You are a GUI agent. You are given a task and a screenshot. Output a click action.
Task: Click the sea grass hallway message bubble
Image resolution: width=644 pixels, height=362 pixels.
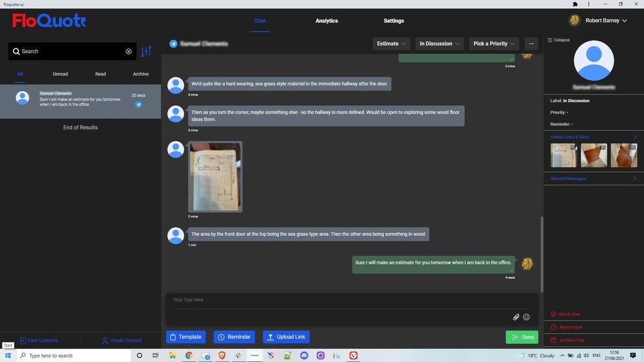290,84
